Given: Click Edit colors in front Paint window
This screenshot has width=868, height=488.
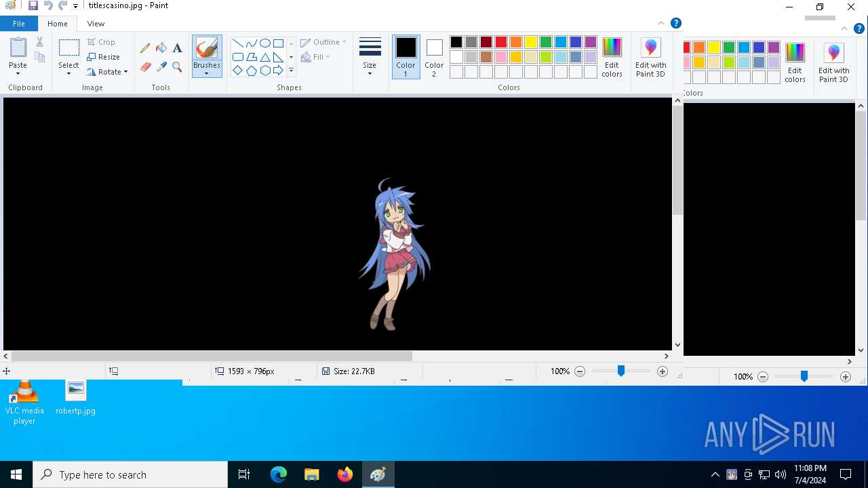Looking at the screenshot, I should (x=612, y=57).
